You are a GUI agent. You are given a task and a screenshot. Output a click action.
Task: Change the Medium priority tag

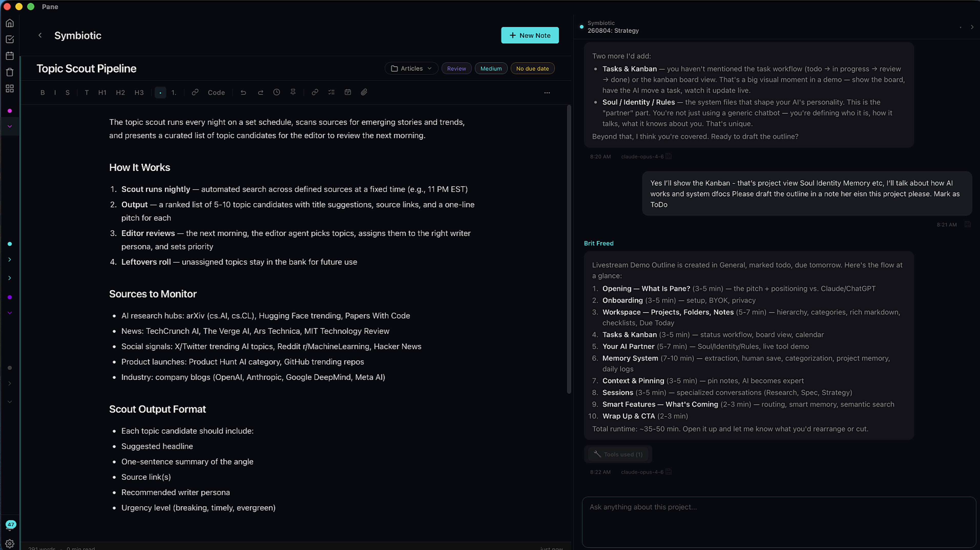(491, 68)
